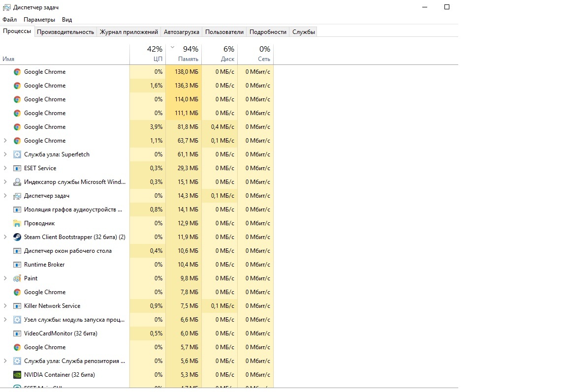
Task: Click Chrome icon in the 138,0 МБ row
Action: 17,72
